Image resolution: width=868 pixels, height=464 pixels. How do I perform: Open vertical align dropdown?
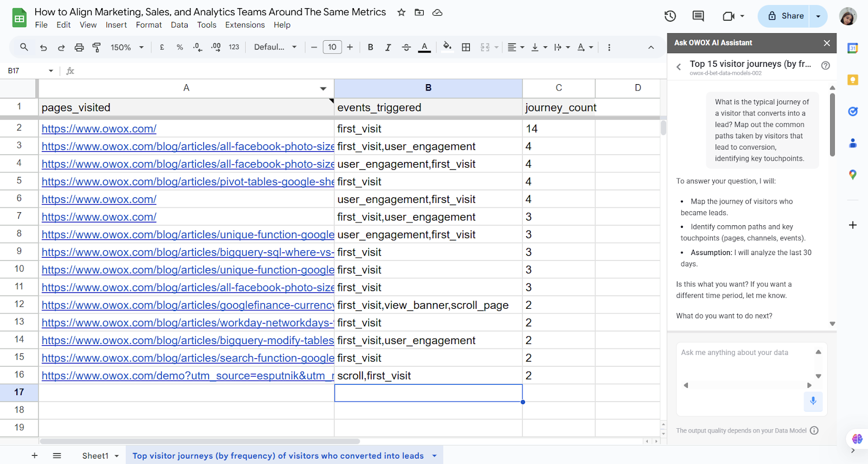(539, 47)
